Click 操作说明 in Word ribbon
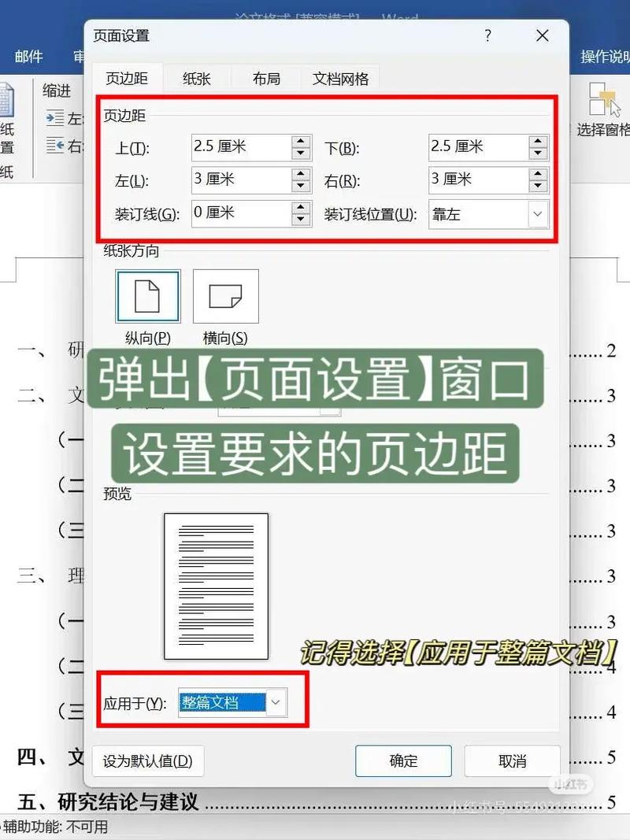The height and width of the screenshot is (840, 630). point(605,56)
